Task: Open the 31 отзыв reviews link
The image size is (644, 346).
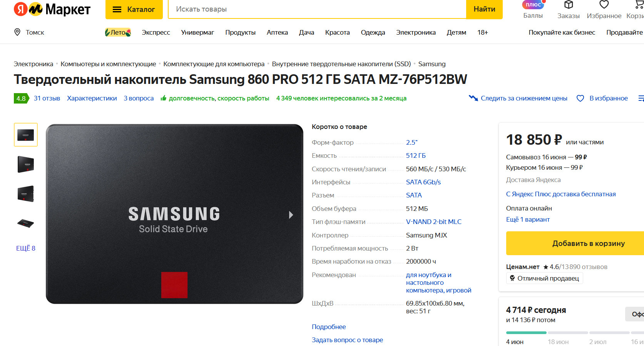Action: click(47, 99)
